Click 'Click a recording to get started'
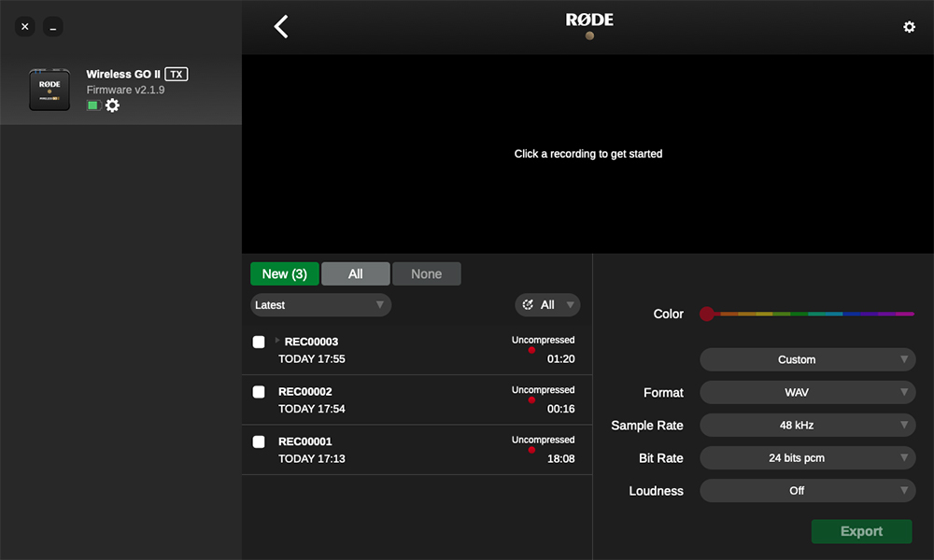The width and height of the screenshot is (934, 560). [587, 154]
